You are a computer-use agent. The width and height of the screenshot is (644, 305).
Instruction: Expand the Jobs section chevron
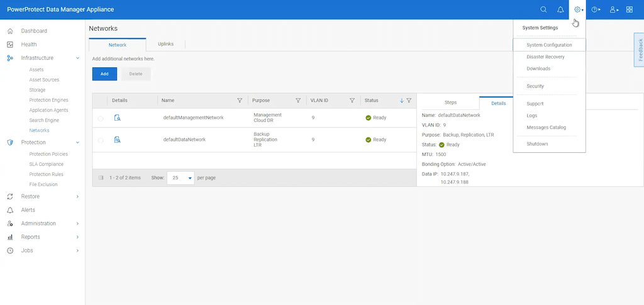(77, 250)
